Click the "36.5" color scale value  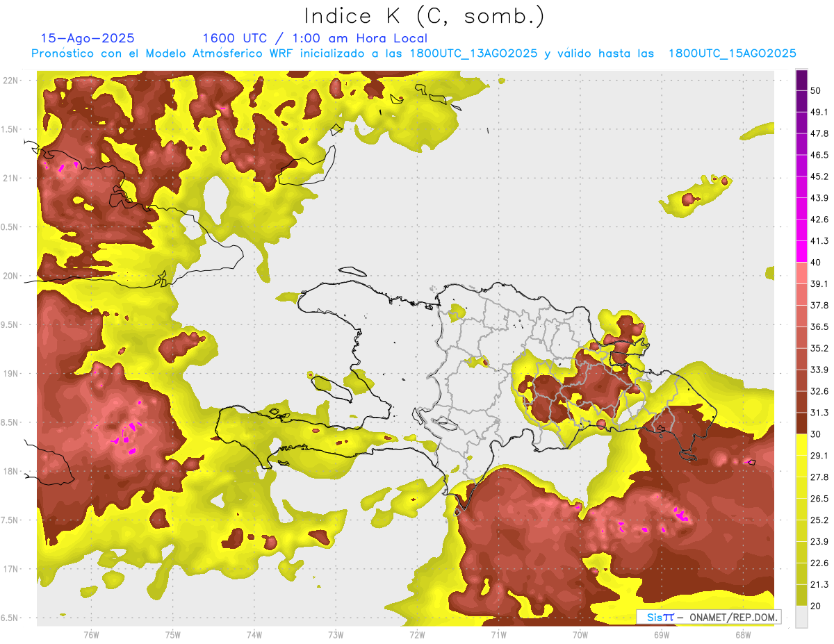click(819, 327)
